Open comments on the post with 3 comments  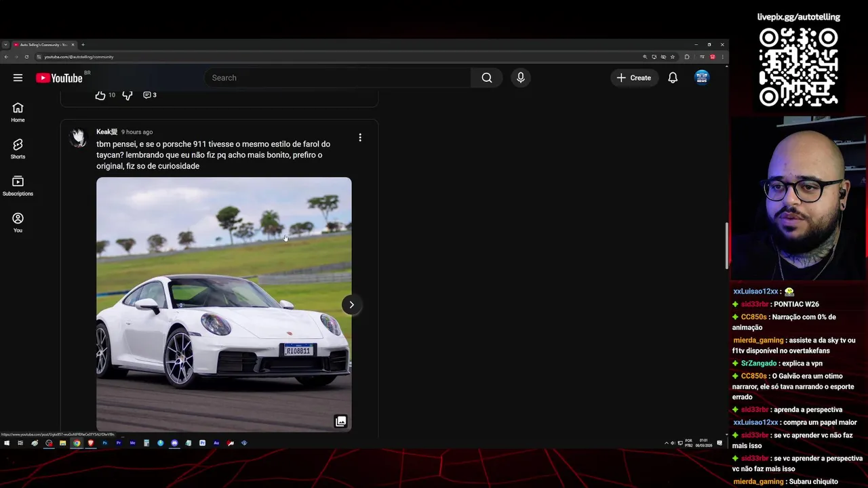pyautogui.click(x=150, y=95)
